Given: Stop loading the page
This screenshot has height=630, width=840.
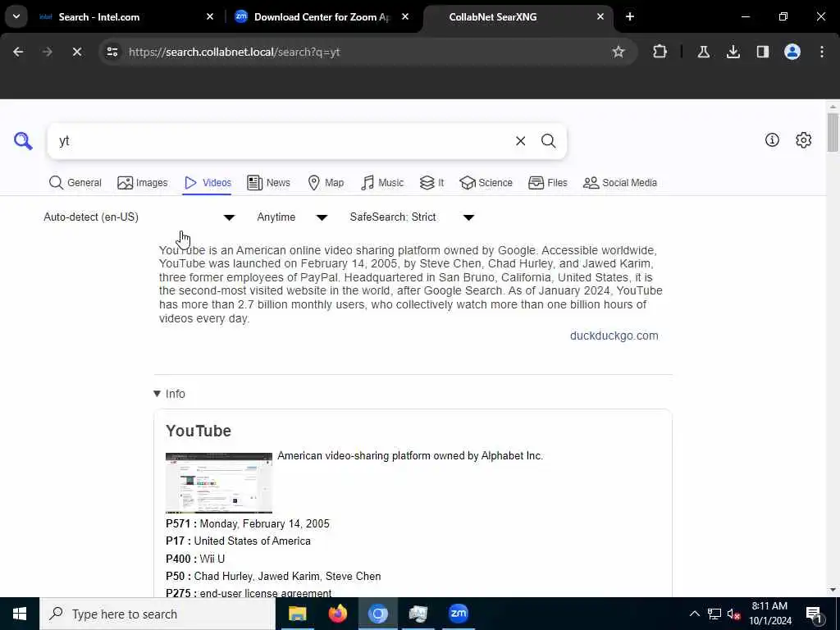Looking at the screenshot, I should (x=76, y=52).
